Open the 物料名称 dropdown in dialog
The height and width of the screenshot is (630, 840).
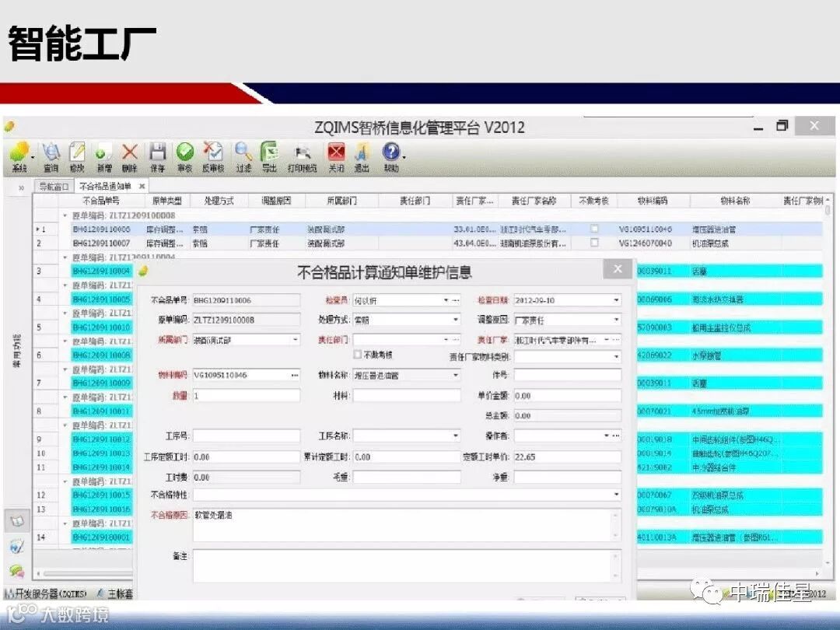[455, 376]
